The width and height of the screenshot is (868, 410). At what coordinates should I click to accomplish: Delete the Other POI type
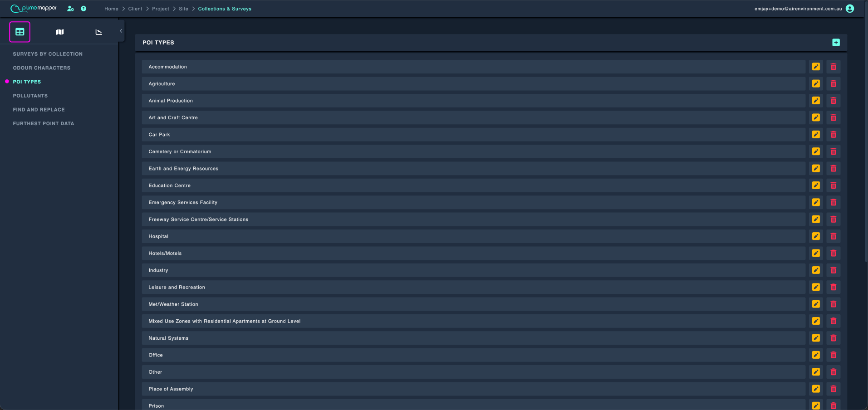tap(834, 372)
